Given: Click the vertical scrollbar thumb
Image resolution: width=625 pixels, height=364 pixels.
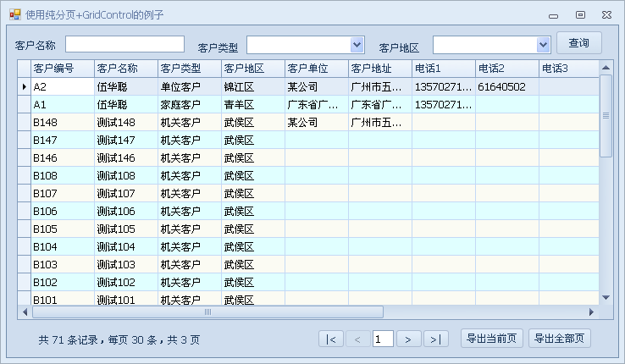Looking at the screenshot, I should coord(606,115).
